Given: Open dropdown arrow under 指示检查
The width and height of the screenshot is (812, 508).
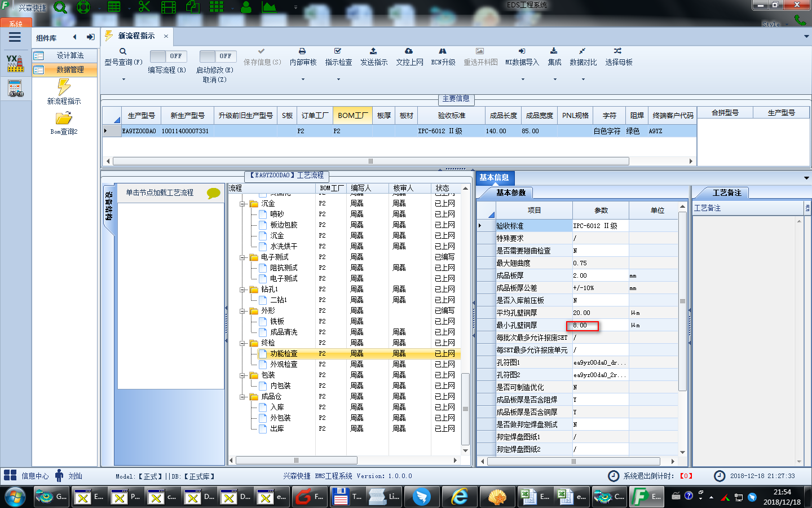Looking at the screenshot, I should 338,79.
